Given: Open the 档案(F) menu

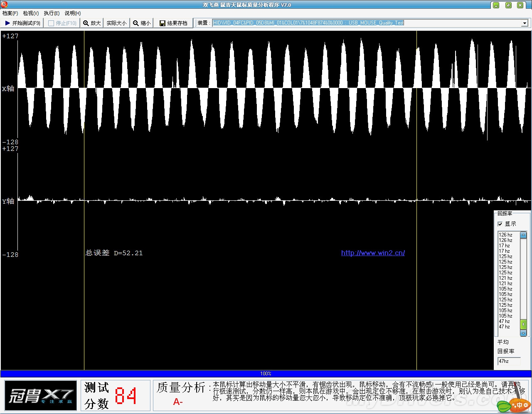Looking at the screenshot, I should coord(10,13).
